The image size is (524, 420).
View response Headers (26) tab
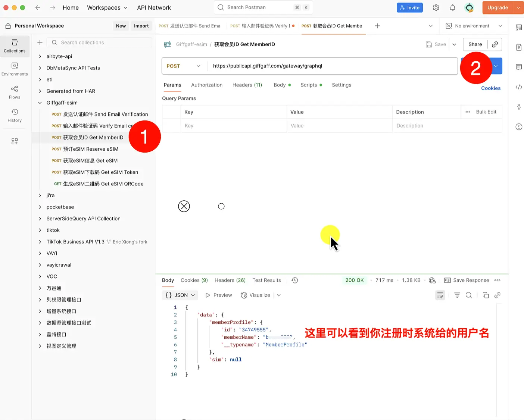pos(230,280)
